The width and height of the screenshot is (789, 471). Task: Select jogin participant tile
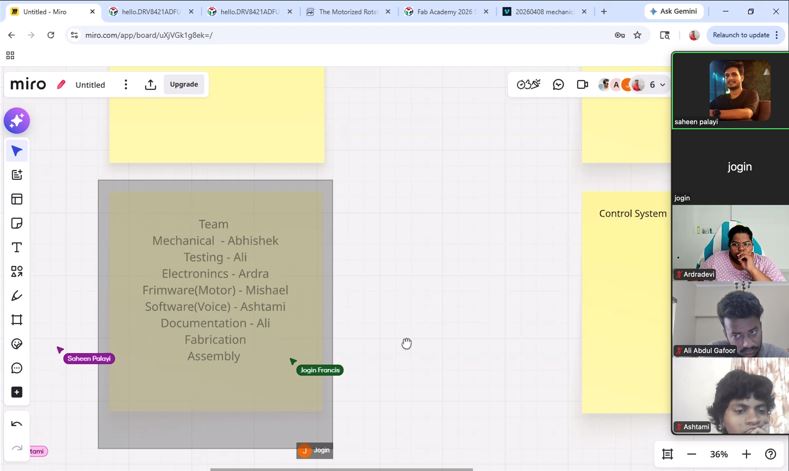click(731, 167)
